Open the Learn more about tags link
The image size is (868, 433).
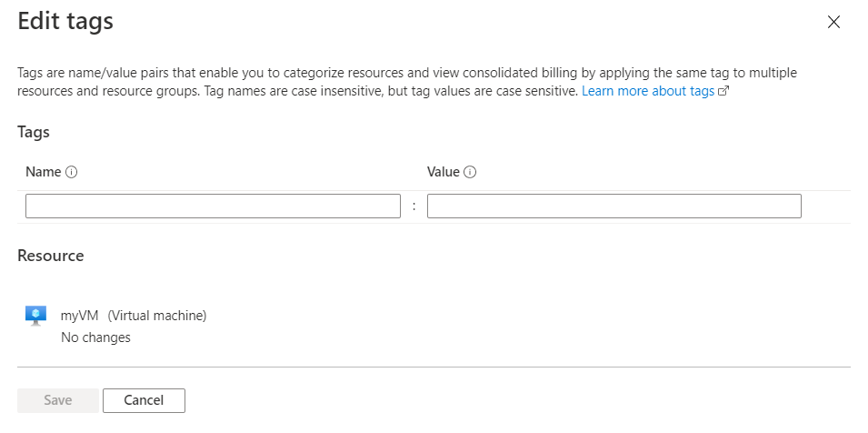[648, 92]
